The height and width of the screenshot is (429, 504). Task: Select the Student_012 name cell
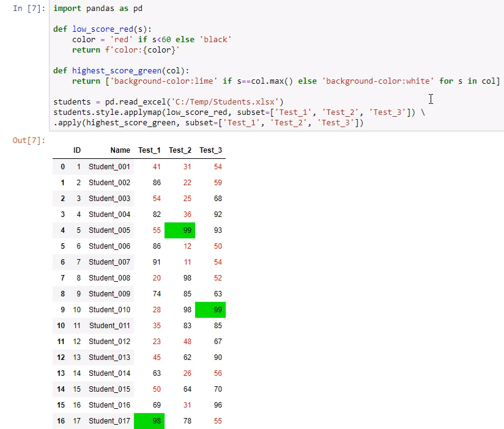pos(109,342)
